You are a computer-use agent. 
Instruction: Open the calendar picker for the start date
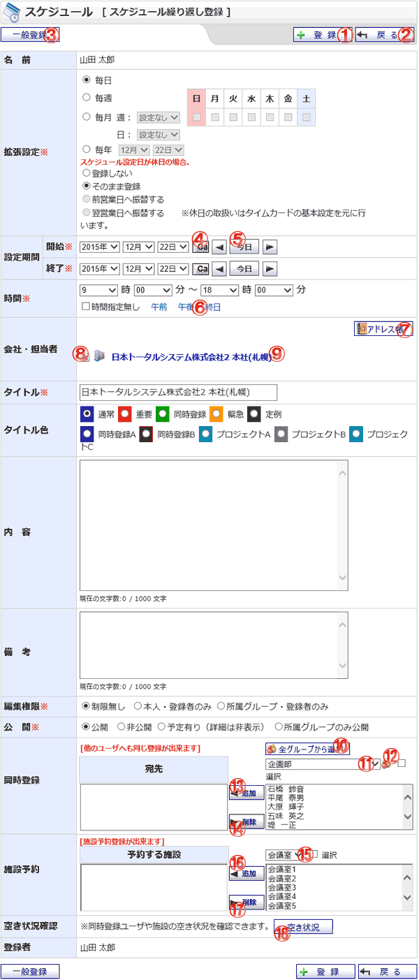[x=201, y=246]
